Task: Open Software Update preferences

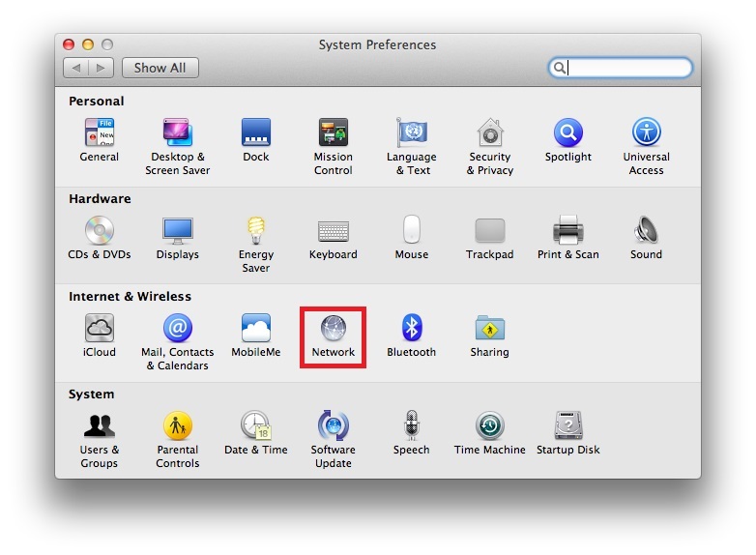Action: 333,426
